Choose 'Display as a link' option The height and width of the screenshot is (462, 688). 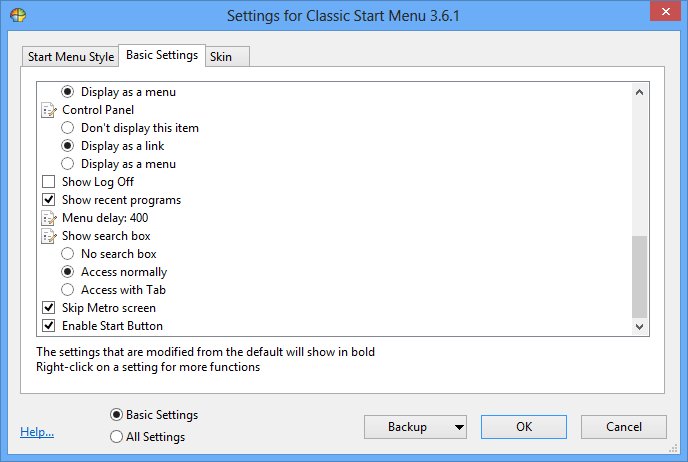(x=67, y=146)
